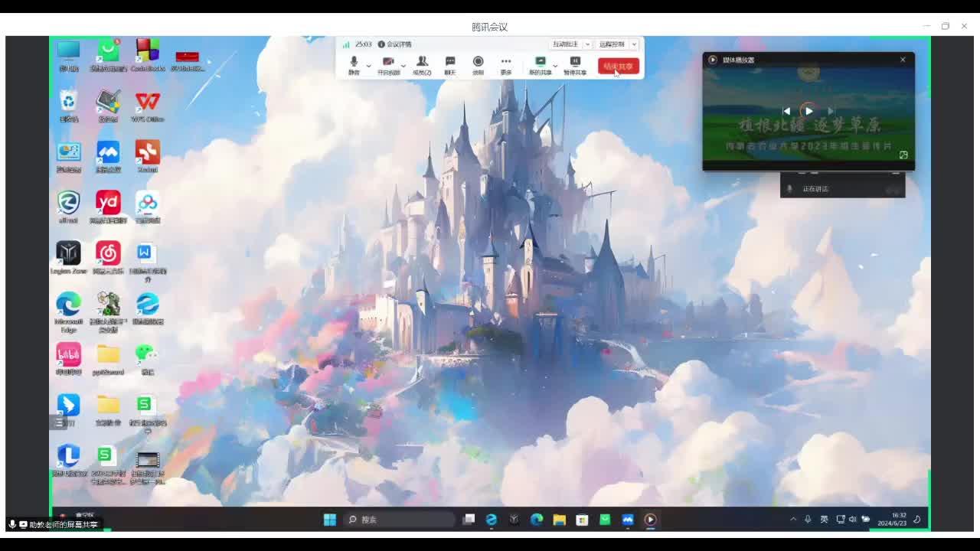
Task: Open Microsoft Edge desktop shortcut
Action: click(69, 312)
